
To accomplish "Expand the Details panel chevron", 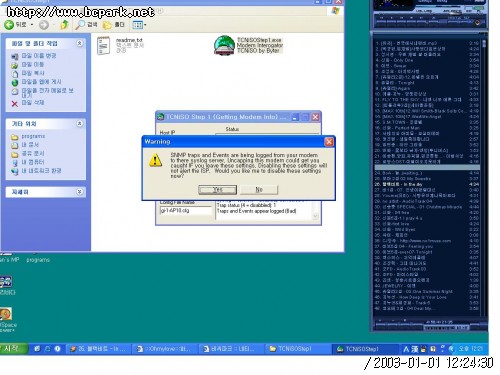I will pyautogui.click(x=79, y=192).
